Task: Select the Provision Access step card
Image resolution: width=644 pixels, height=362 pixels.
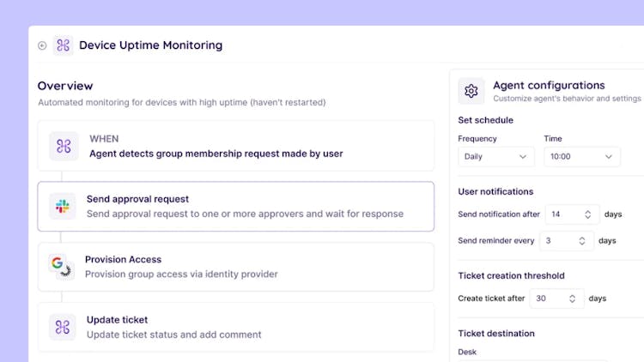Action: point(245,267)
